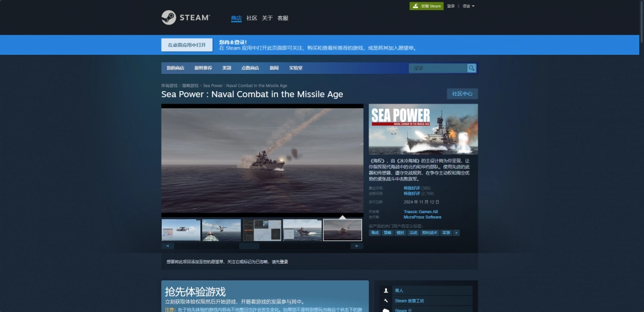Click the 抢先体验游戏 heading

(x=195, y=292)
